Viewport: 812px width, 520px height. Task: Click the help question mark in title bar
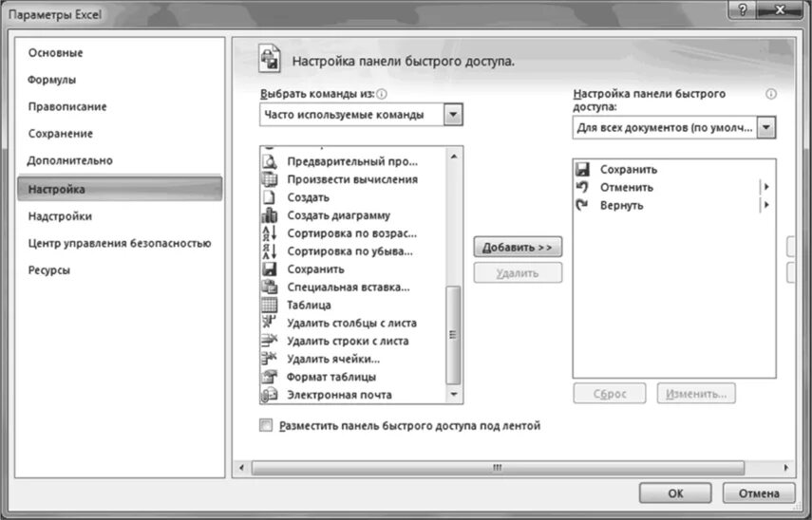tap(742, 9)
